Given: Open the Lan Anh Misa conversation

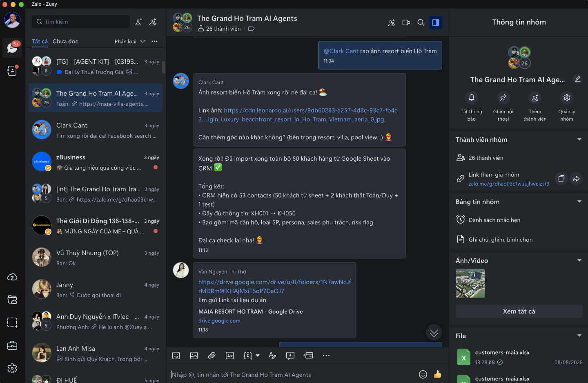Looking at the screenshot, I should (x=96, y=353).
